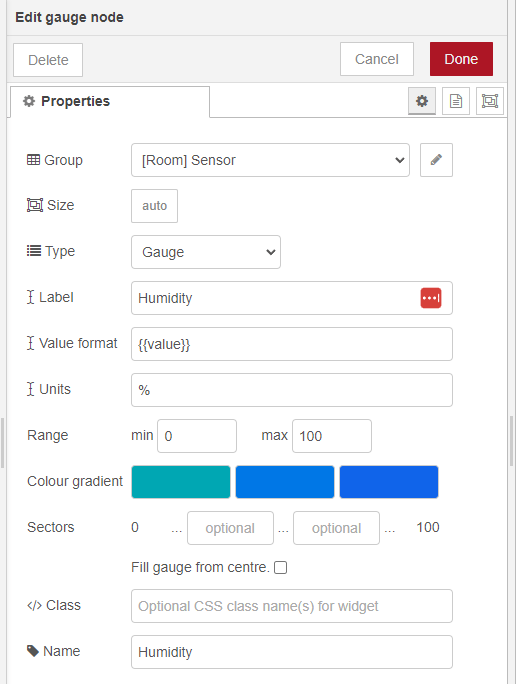Viewport: 516px width, 684px height.
Task: Open node description document icon
Action: tap(456, 101)
